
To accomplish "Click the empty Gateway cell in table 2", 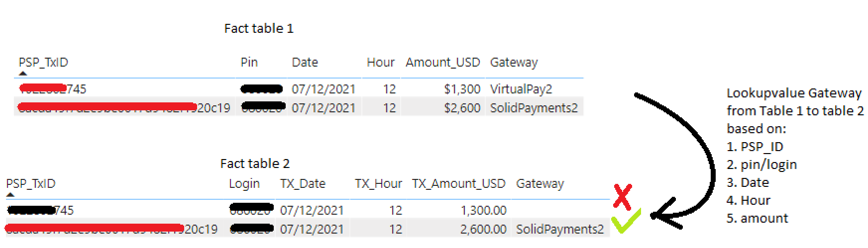I will coord(561,210).
